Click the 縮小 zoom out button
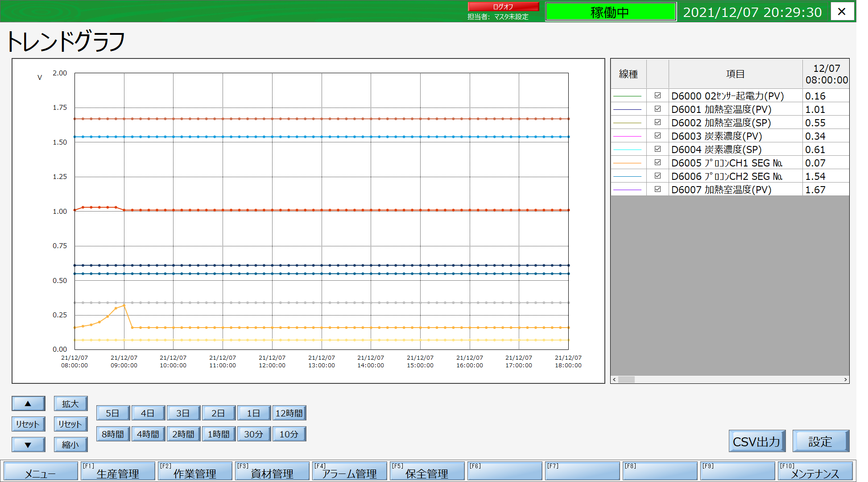The width and height of the screenshot is (868, 482). tap(70, 445)
